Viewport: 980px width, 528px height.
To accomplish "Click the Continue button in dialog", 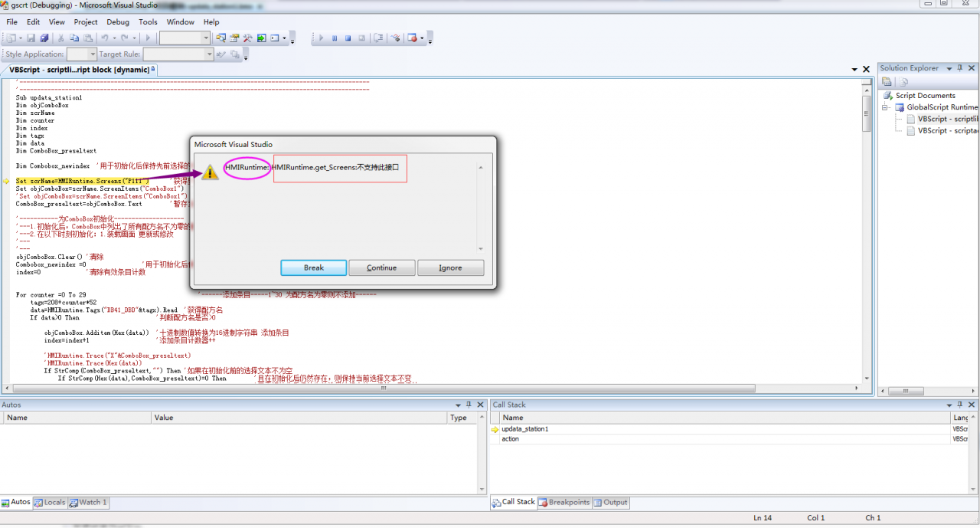I will (x=381, y=267).
